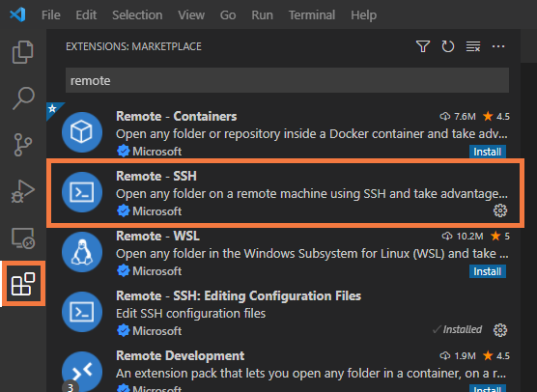Open the Explorer view in activity bar

23,52
